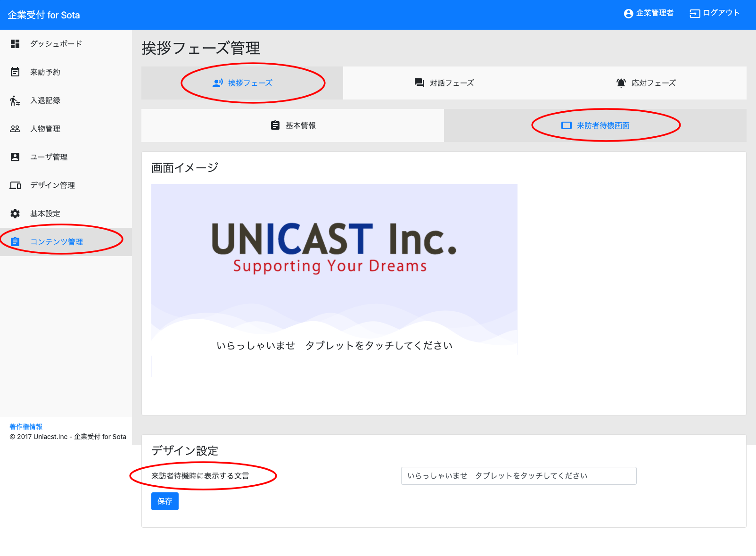Click the デザイン管理 devices icon
Screen dimensions: 756x556
click(x=15, y=185)
